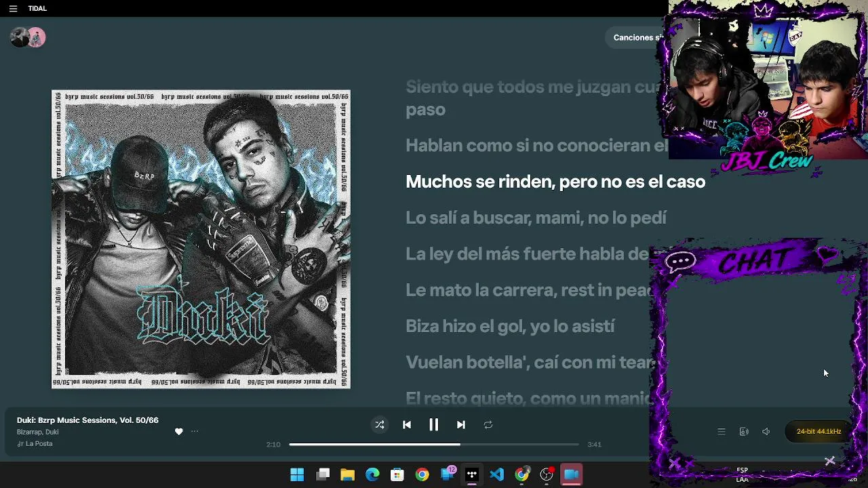The image size is (868, 488).
Task: Jump to lyric 'Le mato la carrera'
Action: point(529,290)
